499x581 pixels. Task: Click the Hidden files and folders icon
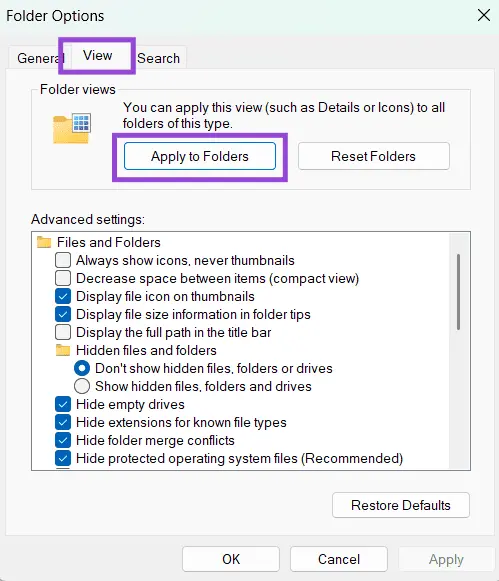pyautogui.click(x=63, y=350)
